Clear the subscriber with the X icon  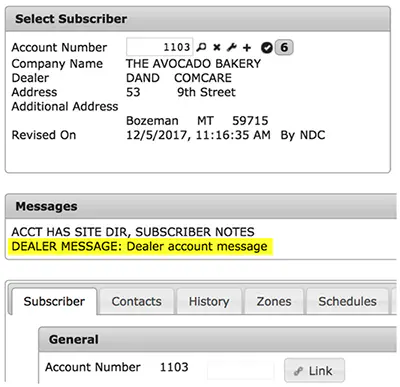(217, 47)
